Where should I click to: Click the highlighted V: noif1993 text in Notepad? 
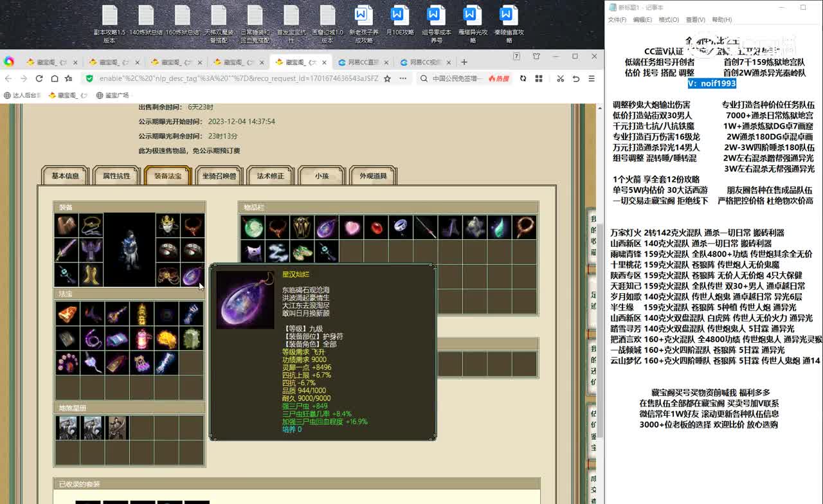tap(711, 84)
